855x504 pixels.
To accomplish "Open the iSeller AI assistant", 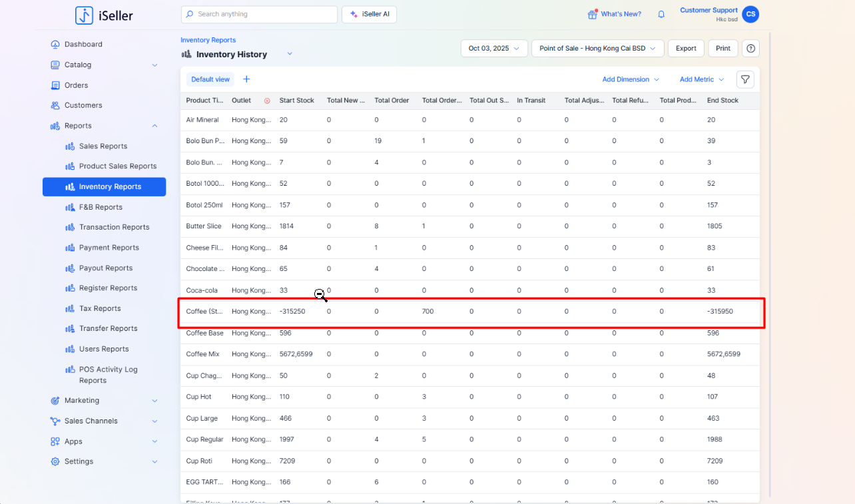I will (x=369, y=14).
